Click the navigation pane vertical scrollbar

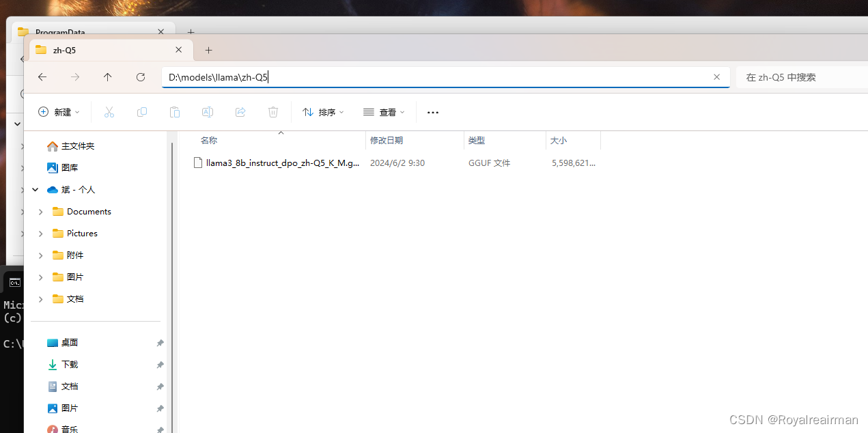(x=172, y=287)
